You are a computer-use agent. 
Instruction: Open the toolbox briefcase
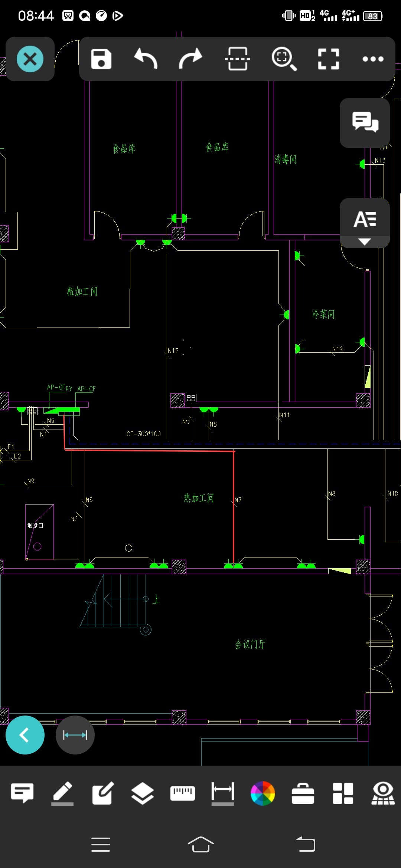click(303, 793)
